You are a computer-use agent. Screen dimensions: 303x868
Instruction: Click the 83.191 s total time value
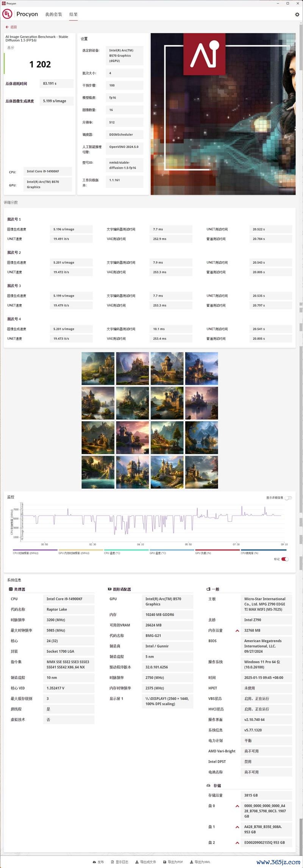tap(56, 83)
